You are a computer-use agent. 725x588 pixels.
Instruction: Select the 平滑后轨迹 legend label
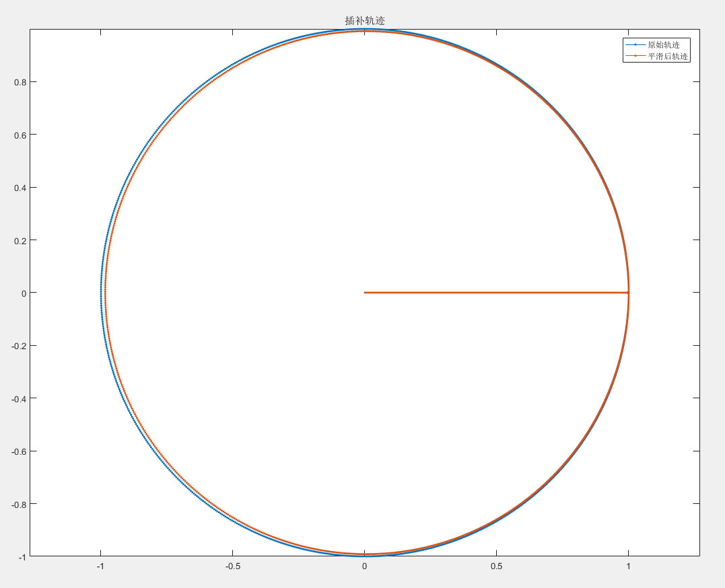click(x=667, y=57)
